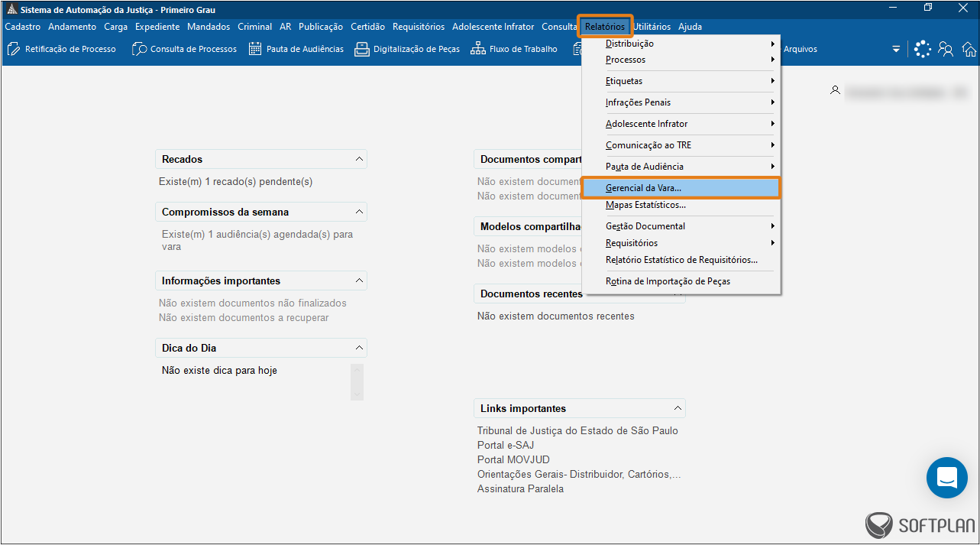Image resolution: width=980 pixels, height=545 pixels.
Task: Expand the Pauta de Audiência submenu
Action: [681, 167]
